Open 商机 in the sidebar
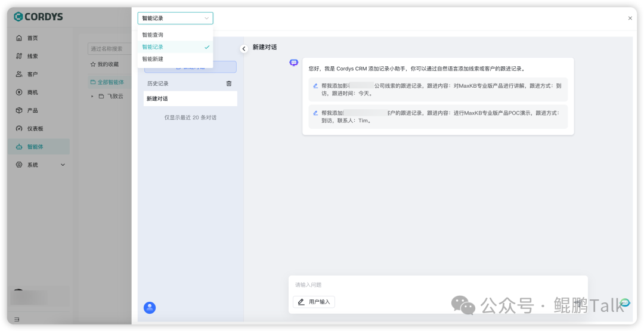Screen dimensions: 644x331 tap(39, 92)
